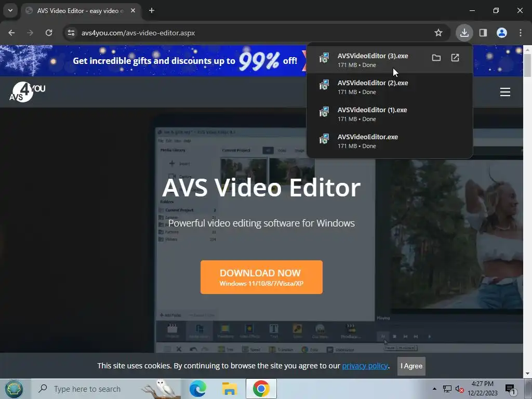Viewport: 532px width, 399px height.
Task: Open the notification center icon
Action: click(x=510, y=389)
